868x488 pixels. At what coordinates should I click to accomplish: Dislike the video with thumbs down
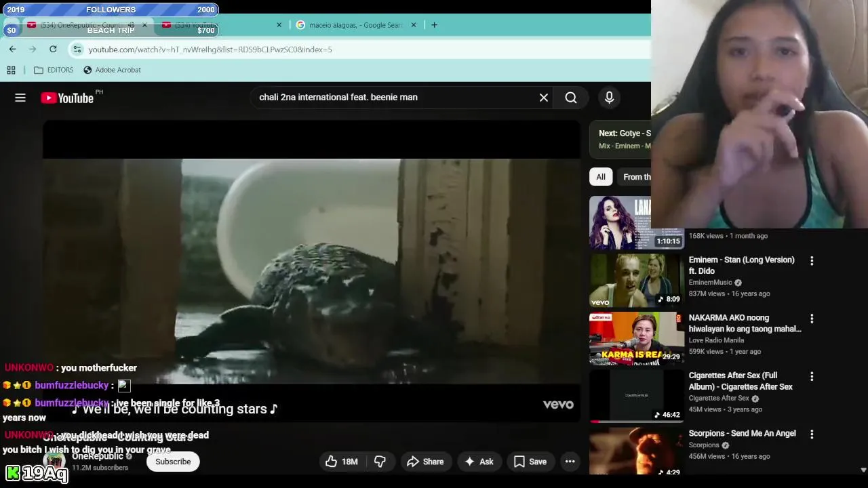pos(380,462)
